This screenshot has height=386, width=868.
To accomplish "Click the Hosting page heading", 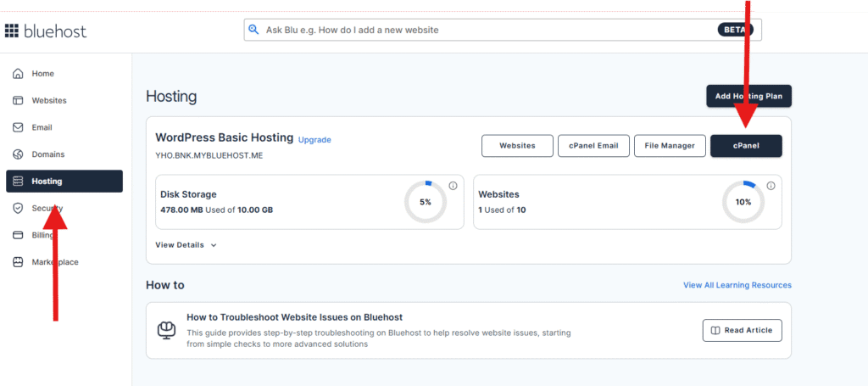I will coord(171,97).
